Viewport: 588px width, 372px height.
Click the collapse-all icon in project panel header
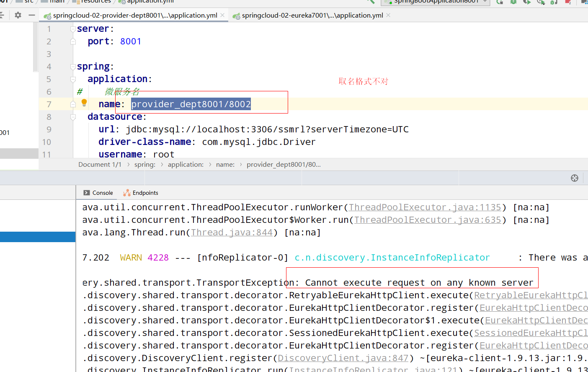click(x=2, y=15)
